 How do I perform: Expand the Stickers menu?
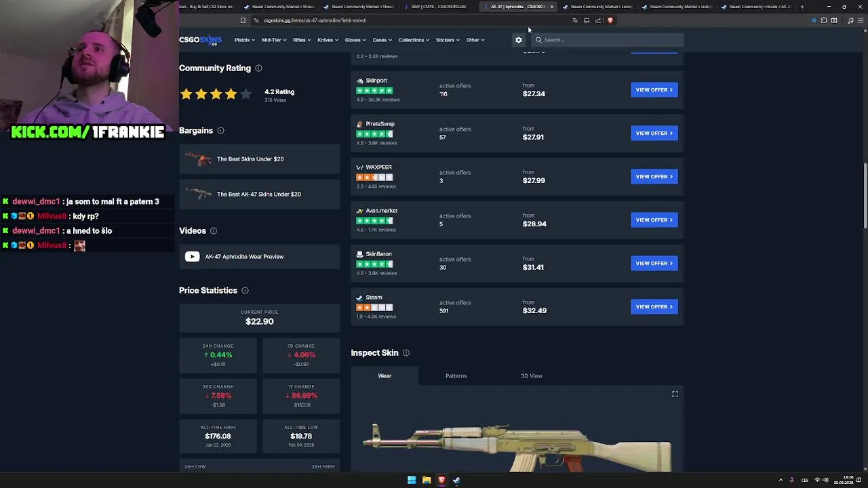click(x=448, y=40)
